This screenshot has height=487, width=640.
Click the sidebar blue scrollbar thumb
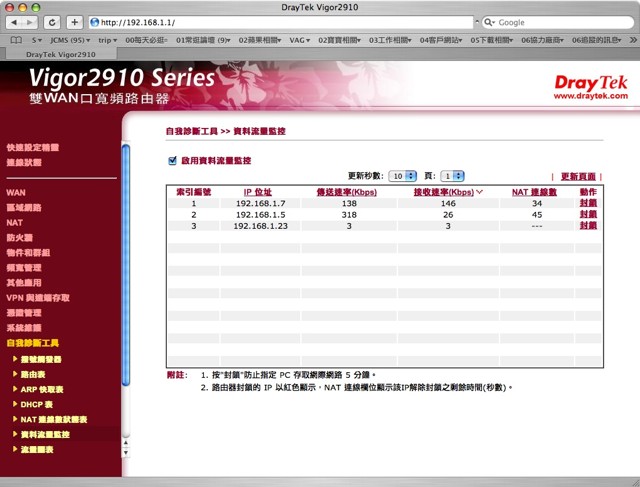click(126, 265)
